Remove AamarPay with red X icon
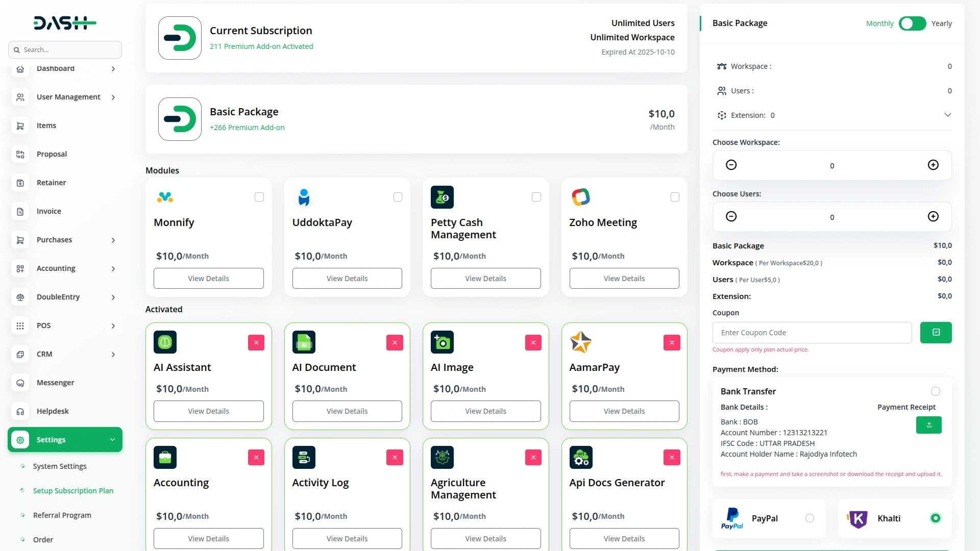This screenshot has width=980, height=551. [672, 343]
